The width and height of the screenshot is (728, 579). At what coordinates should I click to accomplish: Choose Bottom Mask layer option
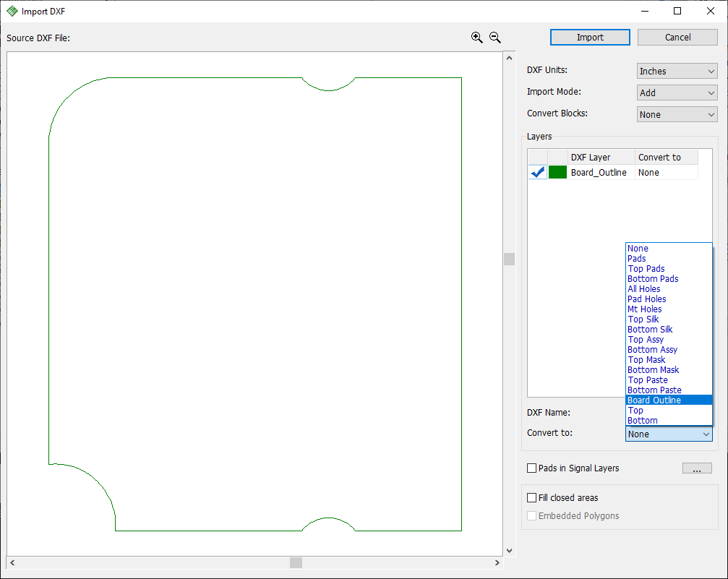(669, 370)
